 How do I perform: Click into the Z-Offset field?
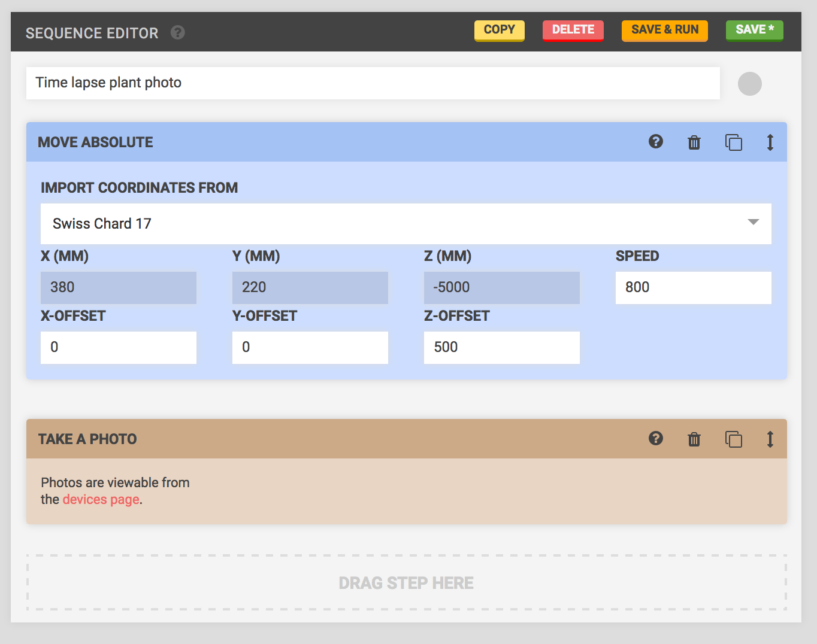(501, 347)
